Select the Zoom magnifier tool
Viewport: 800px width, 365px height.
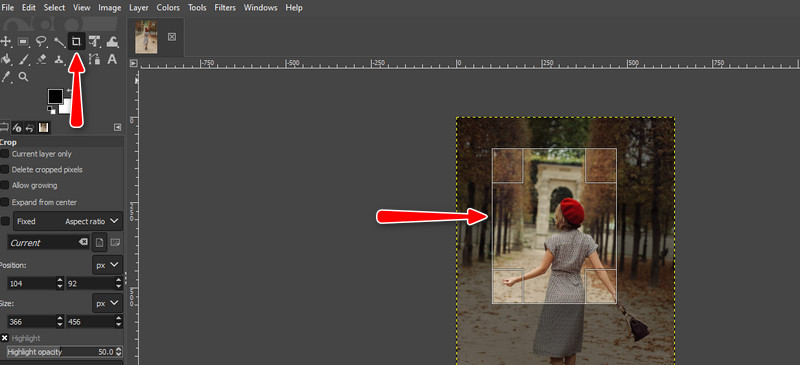coord(23,77)
